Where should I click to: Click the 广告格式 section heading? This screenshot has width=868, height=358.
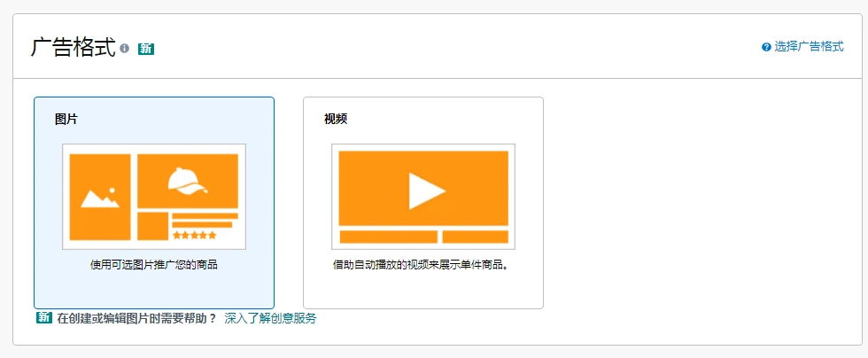point(73,47)
